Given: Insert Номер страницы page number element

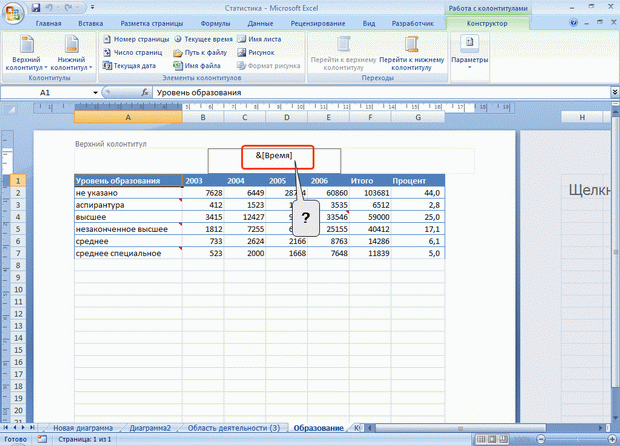Looking at the screenshot, I should pos(136,39).
